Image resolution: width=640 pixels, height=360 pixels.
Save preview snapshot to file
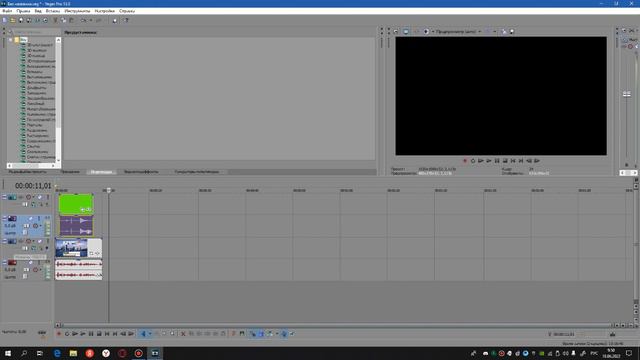click(512, 31)
